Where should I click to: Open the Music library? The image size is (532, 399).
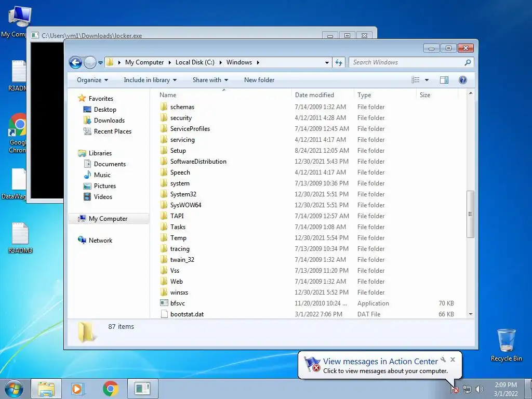coord(102,175)
